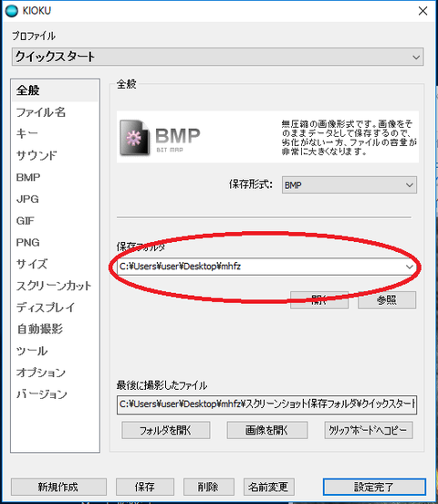
Task: Click the 保存 button at the bottom
Action: pos(145,487)
